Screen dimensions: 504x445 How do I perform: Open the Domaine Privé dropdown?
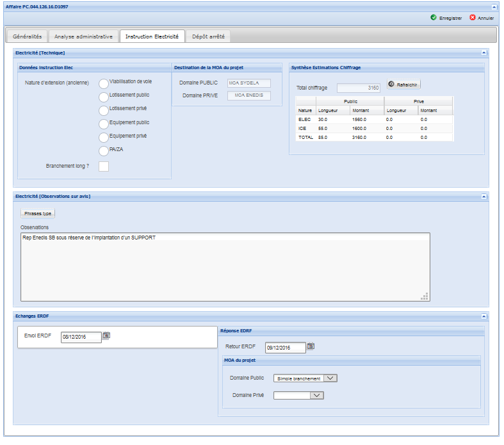tap(298, 395)
